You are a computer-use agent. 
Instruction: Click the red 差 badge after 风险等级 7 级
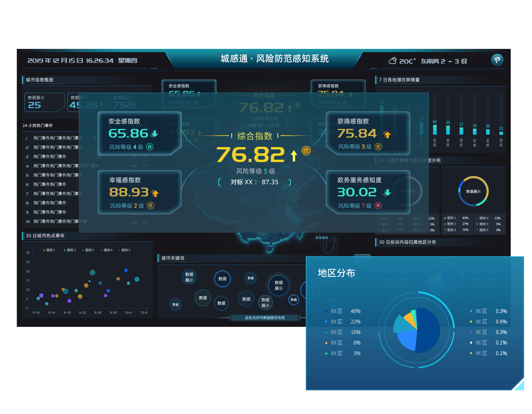click(378, 205)
